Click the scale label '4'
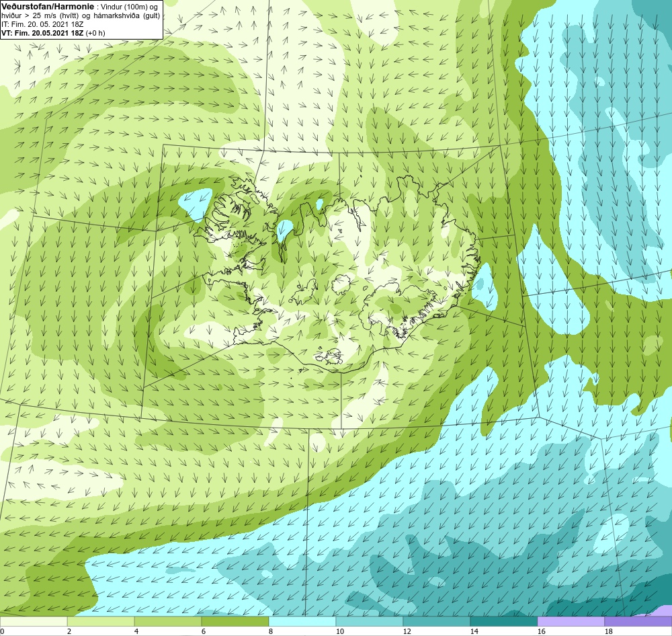Image resolution: width=672 pixels, height=636 pixels. [136, 631]
